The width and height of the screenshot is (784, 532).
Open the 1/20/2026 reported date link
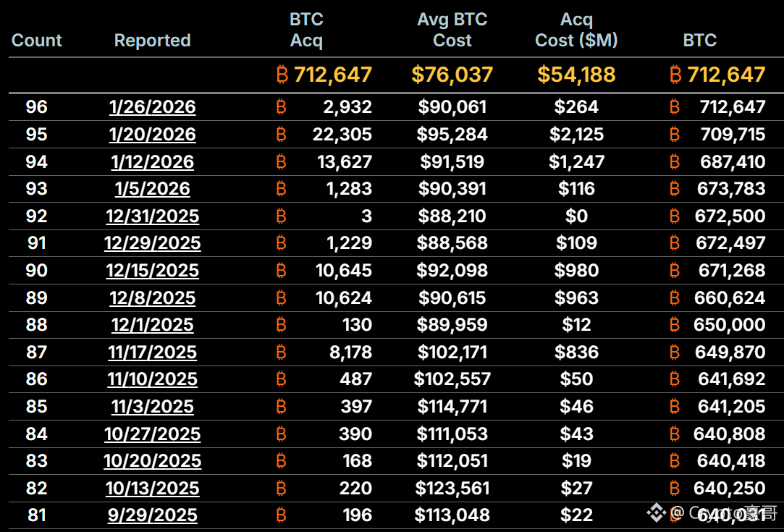(153, 135)
